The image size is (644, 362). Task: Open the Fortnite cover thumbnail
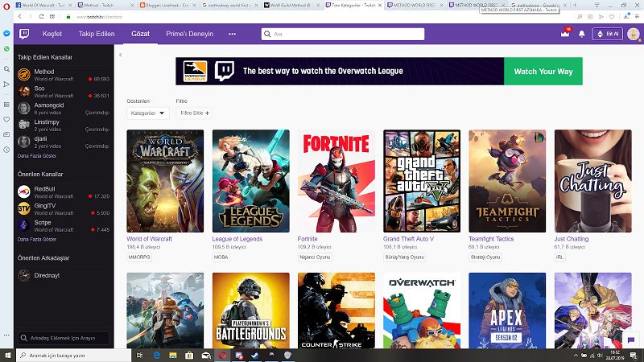336,181
